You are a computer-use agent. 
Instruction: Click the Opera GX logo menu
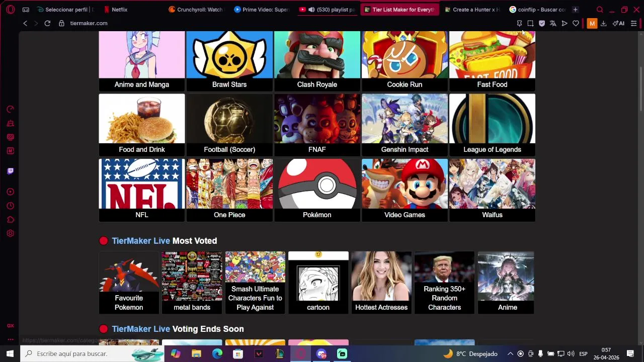10,10
